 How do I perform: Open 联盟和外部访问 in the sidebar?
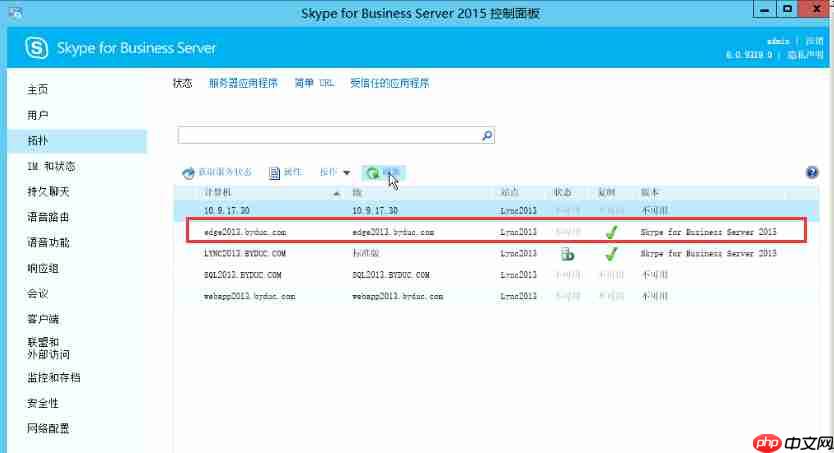48,348
